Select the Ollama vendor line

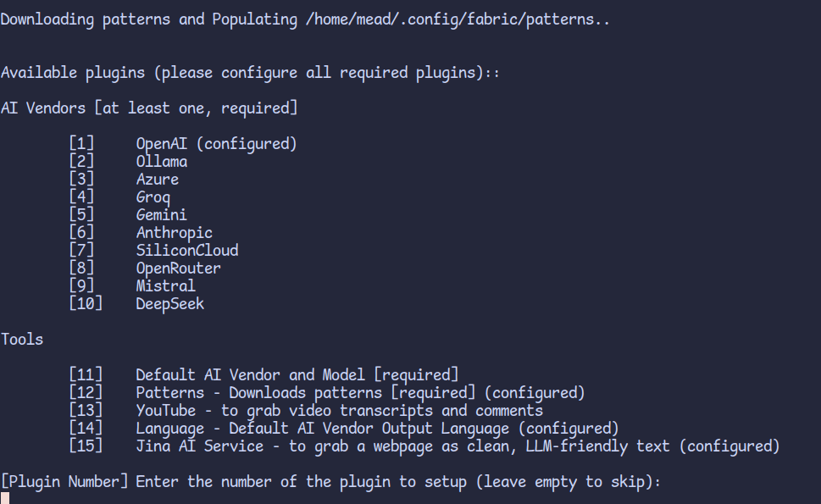click(128, 161)
